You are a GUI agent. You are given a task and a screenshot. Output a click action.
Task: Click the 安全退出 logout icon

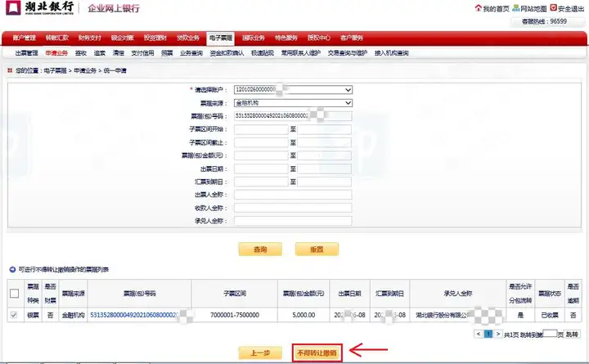click(x=551, y=9)
